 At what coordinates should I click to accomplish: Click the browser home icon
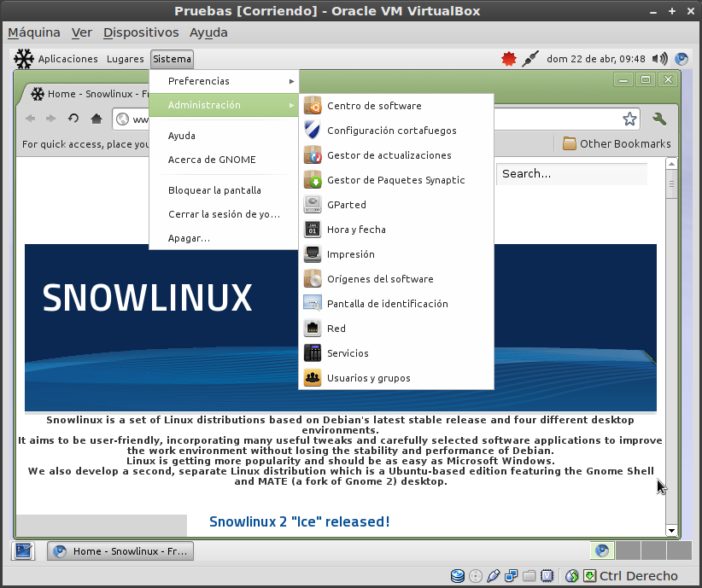(97, 119)
